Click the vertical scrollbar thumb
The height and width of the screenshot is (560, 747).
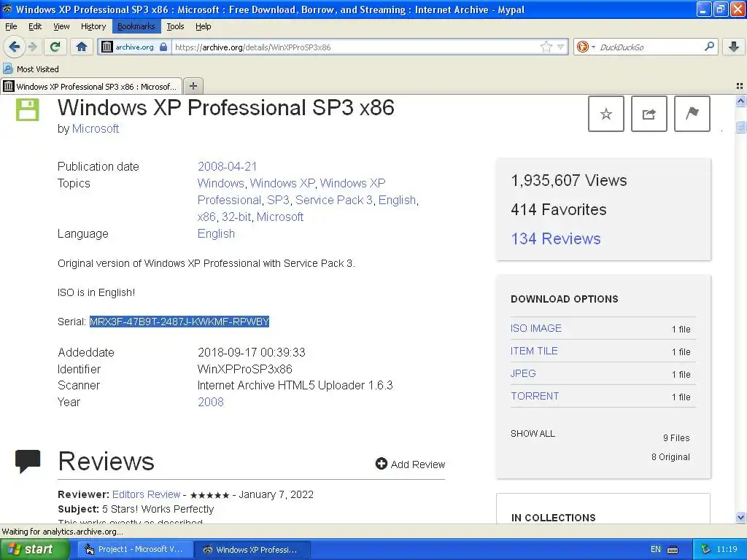pos(740,127)
